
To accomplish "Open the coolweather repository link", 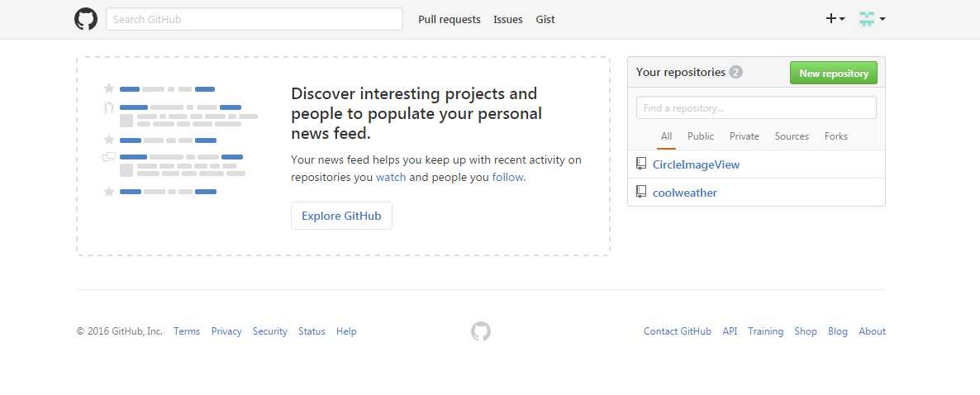I will pos(685,193).
